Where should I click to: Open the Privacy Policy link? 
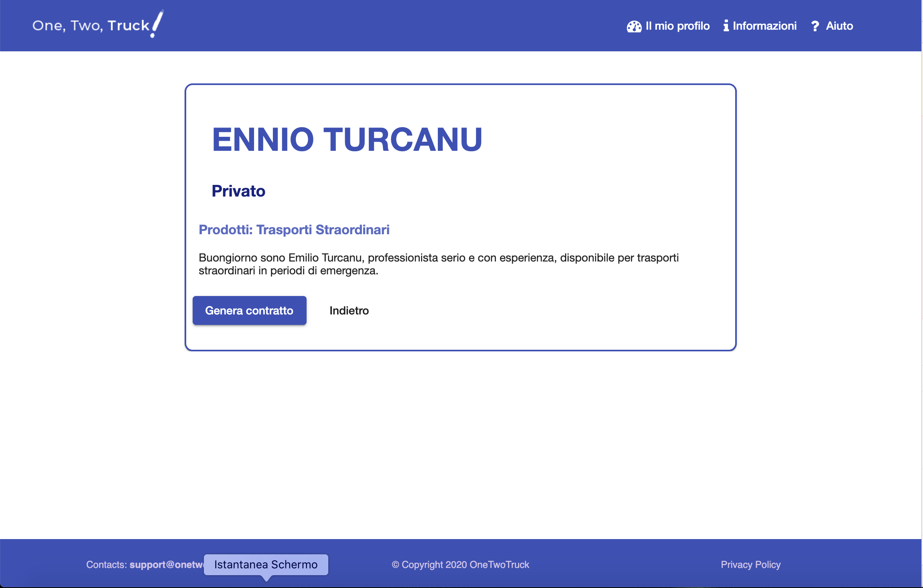click(750, 564)
